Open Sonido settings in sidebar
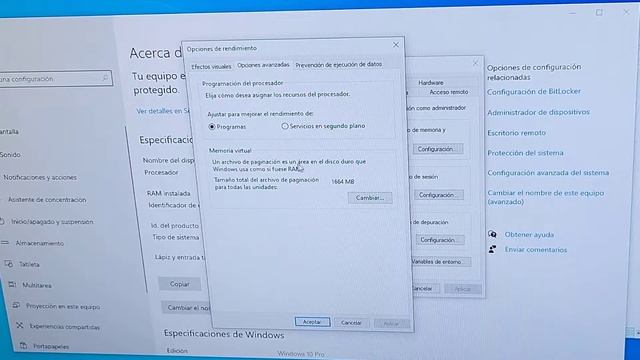 [x=10, y=155]
